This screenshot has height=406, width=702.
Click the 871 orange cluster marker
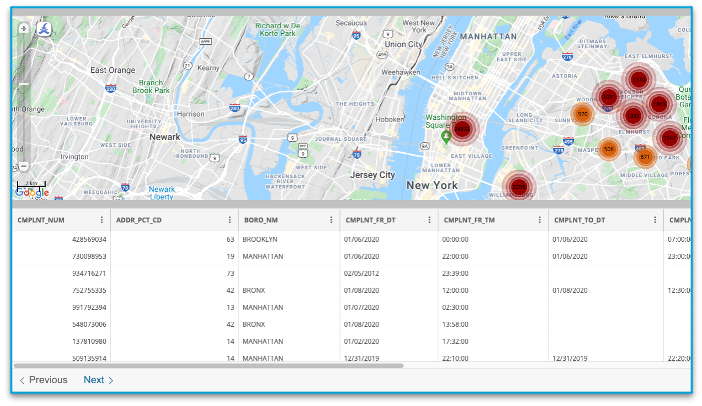[645, 157]
